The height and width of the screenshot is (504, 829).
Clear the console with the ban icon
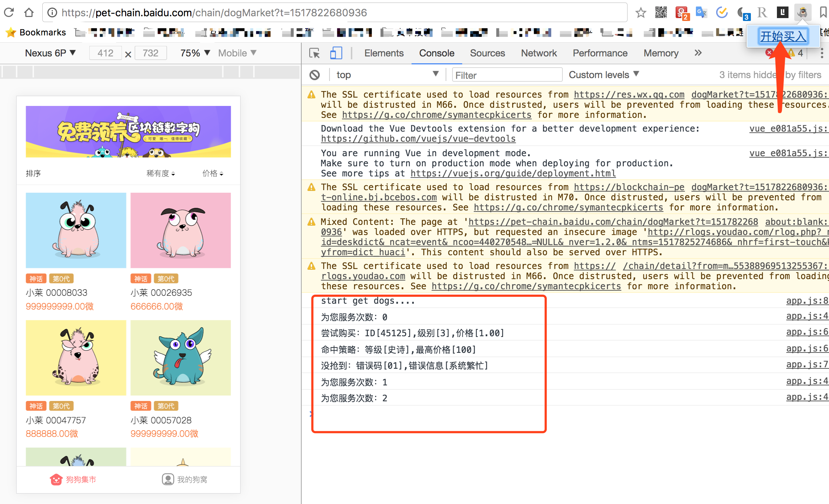[315, 75]
